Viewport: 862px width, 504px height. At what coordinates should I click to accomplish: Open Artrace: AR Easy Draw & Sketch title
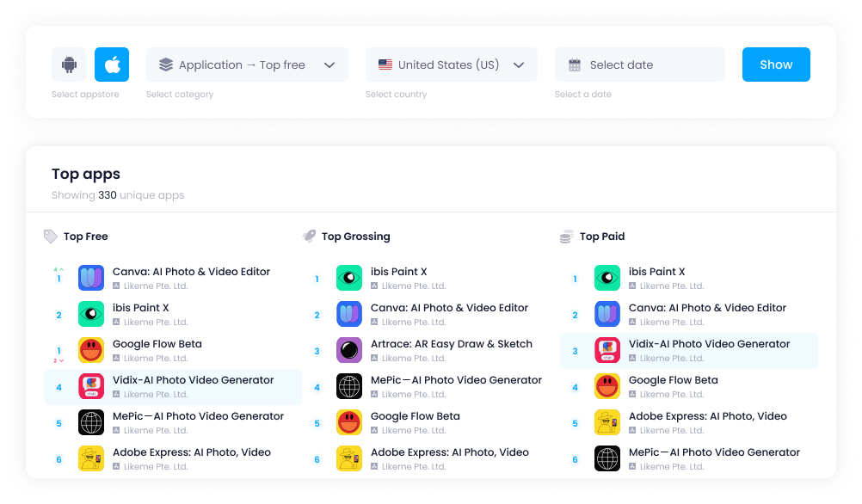click(452, 344)
